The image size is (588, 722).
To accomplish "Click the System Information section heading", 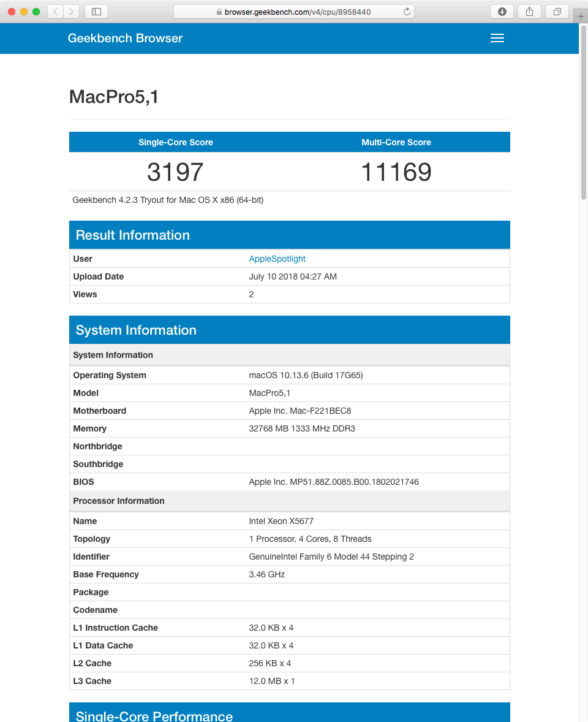I will (x=136, y=330).
